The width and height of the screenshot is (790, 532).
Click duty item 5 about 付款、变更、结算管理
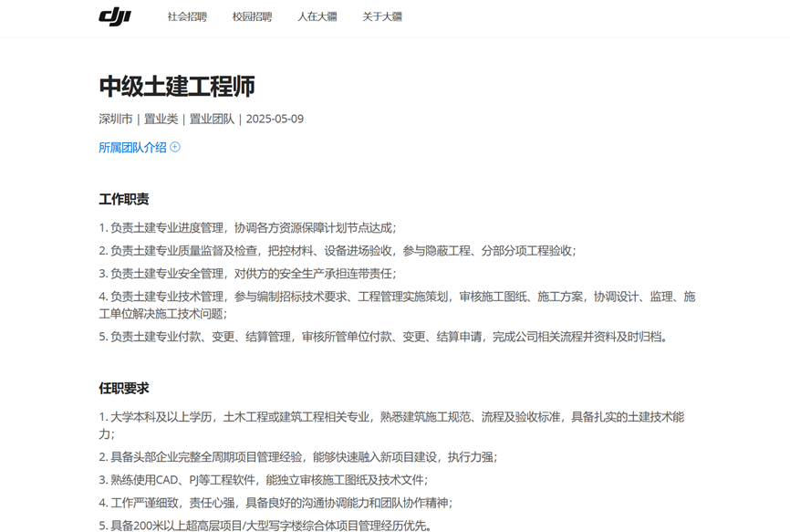pos(383,337)
